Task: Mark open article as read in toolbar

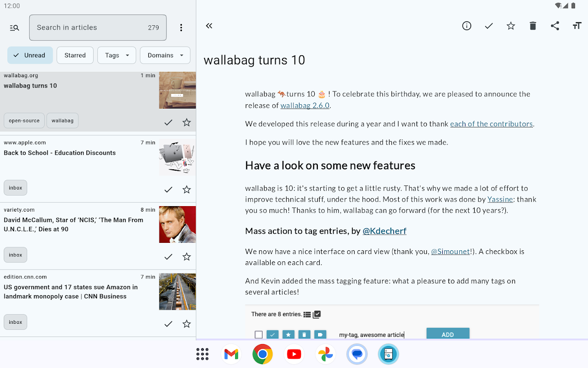Action: tap(489, 26)
